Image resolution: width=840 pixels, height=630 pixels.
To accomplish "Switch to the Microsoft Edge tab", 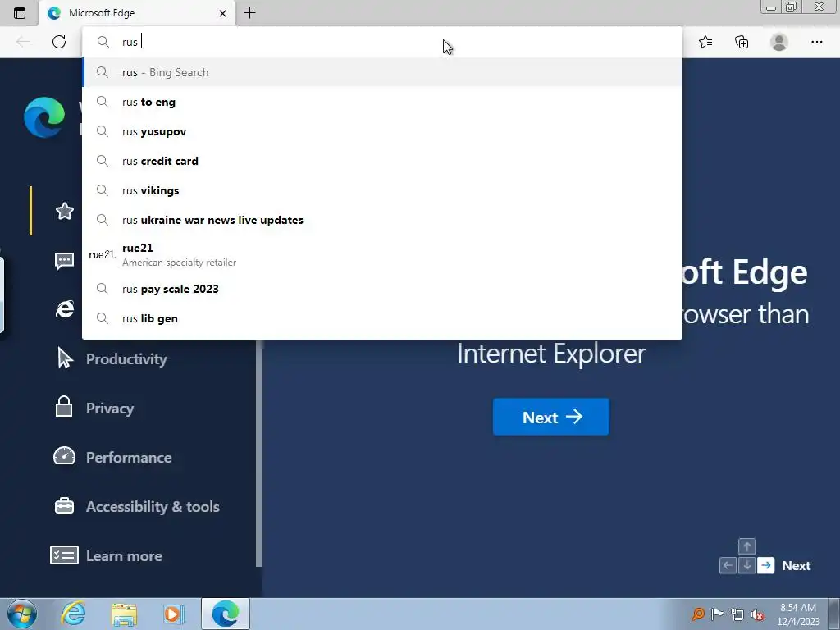I will [x=137, y=13].
